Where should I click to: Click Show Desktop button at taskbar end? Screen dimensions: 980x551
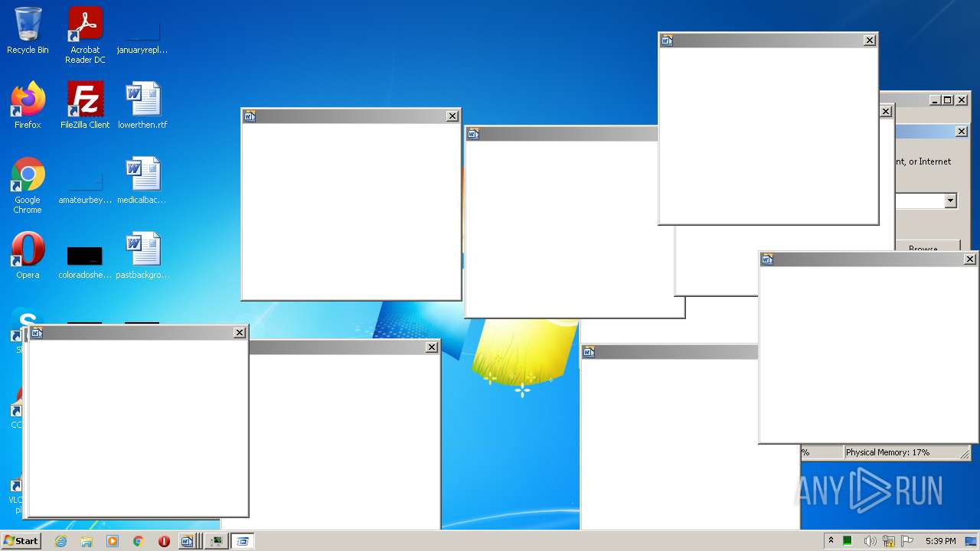[x=972, y=541]
